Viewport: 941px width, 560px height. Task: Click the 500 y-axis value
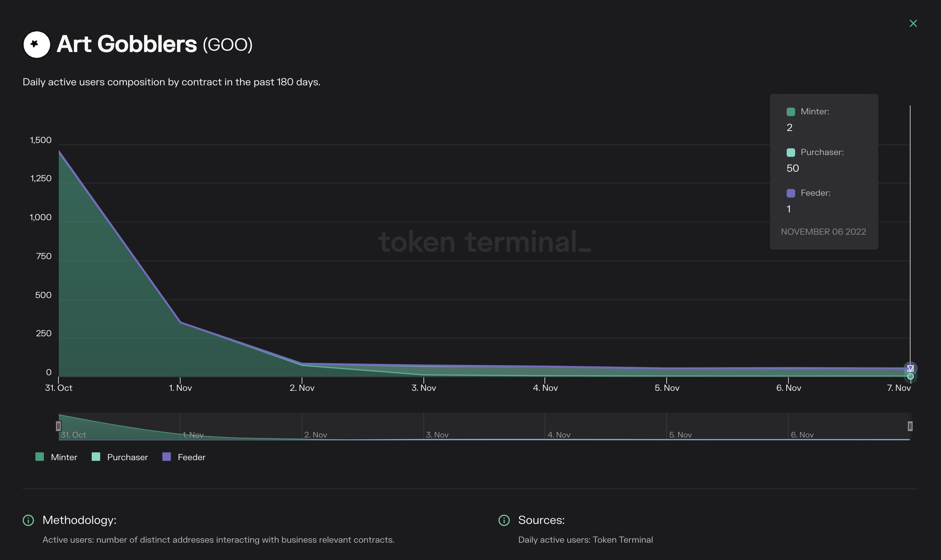[x=44, y=295]
